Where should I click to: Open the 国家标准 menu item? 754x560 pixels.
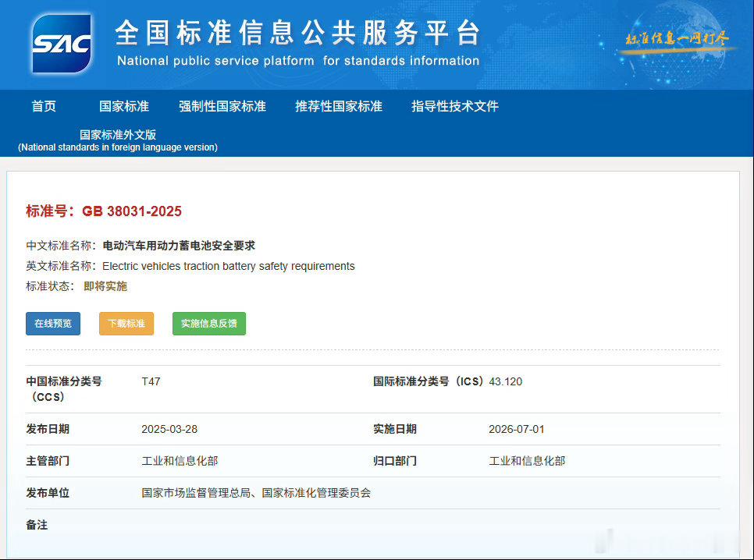tap(124, 106)
